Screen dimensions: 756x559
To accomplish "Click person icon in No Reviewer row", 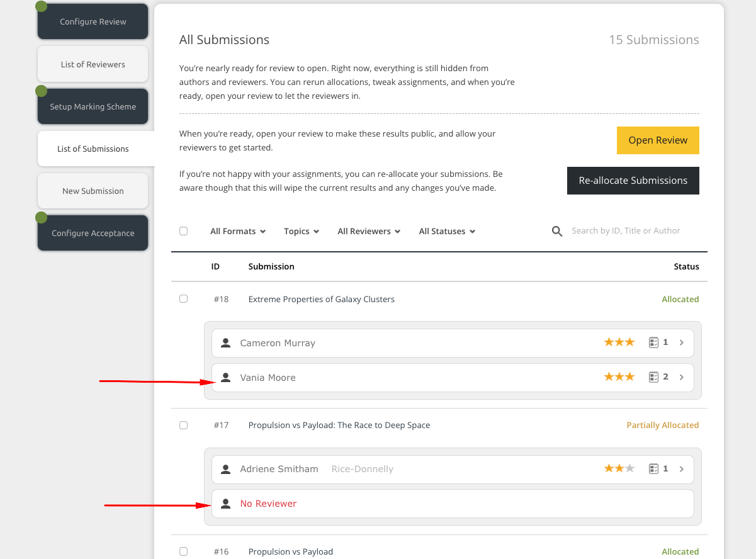I will tap(225, 504).
